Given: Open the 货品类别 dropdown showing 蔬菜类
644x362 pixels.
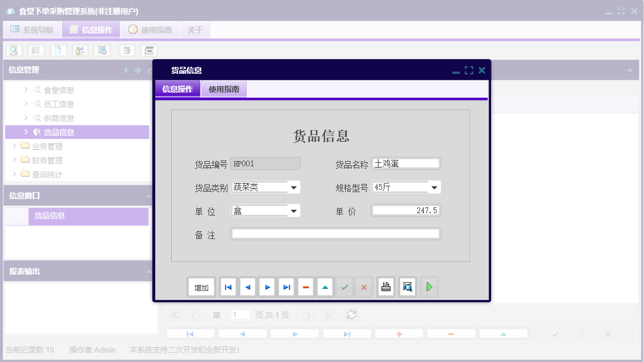Looking at the screenshot, I should [x=293, y=186].
